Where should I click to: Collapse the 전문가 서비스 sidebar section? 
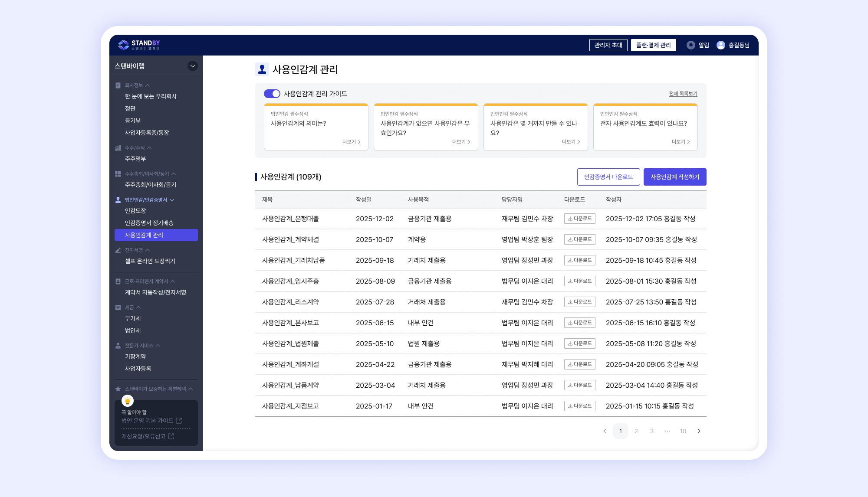(x=158, y=346)
